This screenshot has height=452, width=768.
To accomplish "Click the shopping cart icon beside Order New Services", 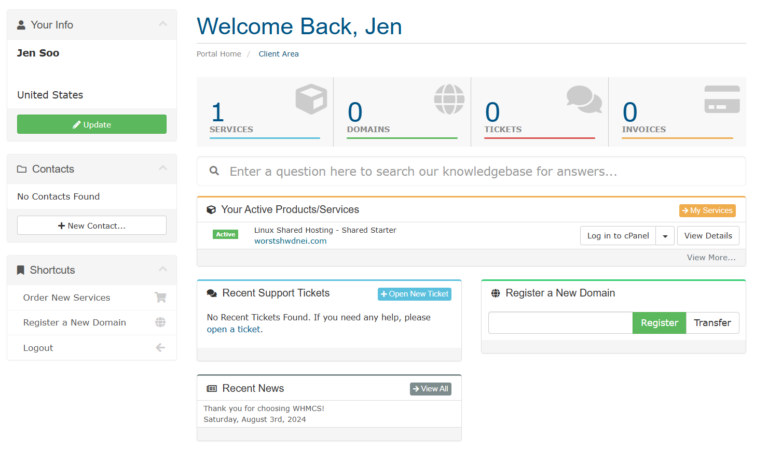I will [160, 297].
